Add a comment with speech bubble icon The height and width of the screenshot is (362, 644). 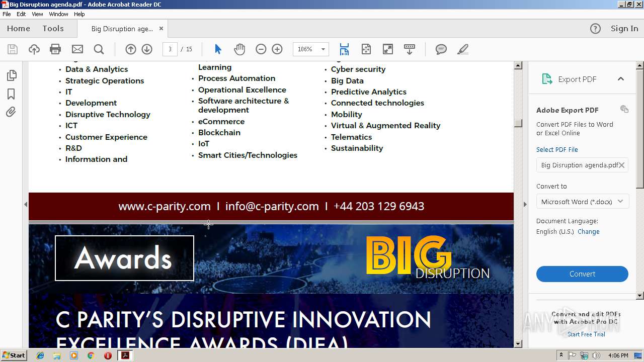click(441, 49)
